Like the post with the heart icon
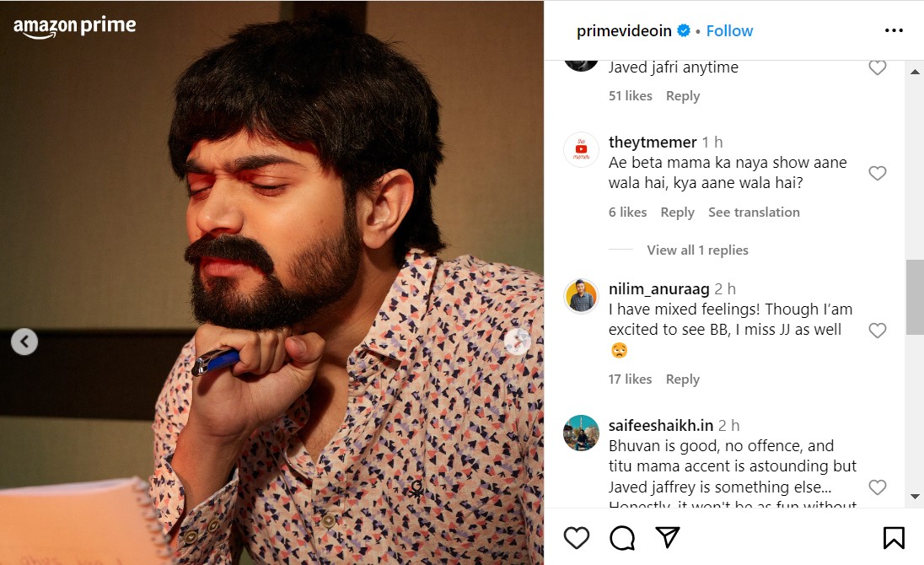The width and height of the screenshot is (924, 565). pos(577,537)
